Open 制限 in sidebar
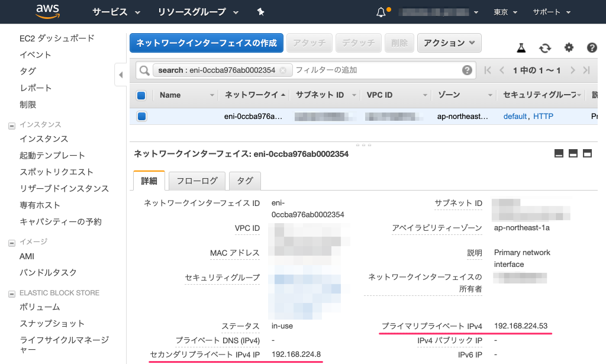606x364 pixels. (x=27, y=105)
